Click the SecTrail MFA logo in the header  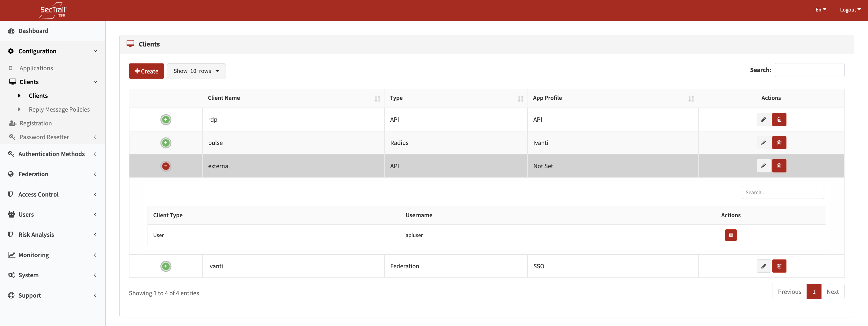[x=53, y=10]
